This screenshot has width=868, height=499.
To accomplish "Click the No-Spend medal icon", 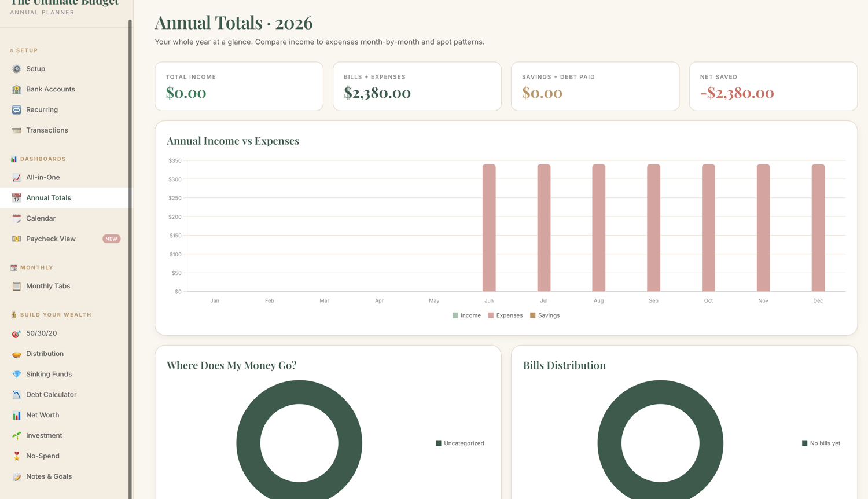I will pos(16,456).
